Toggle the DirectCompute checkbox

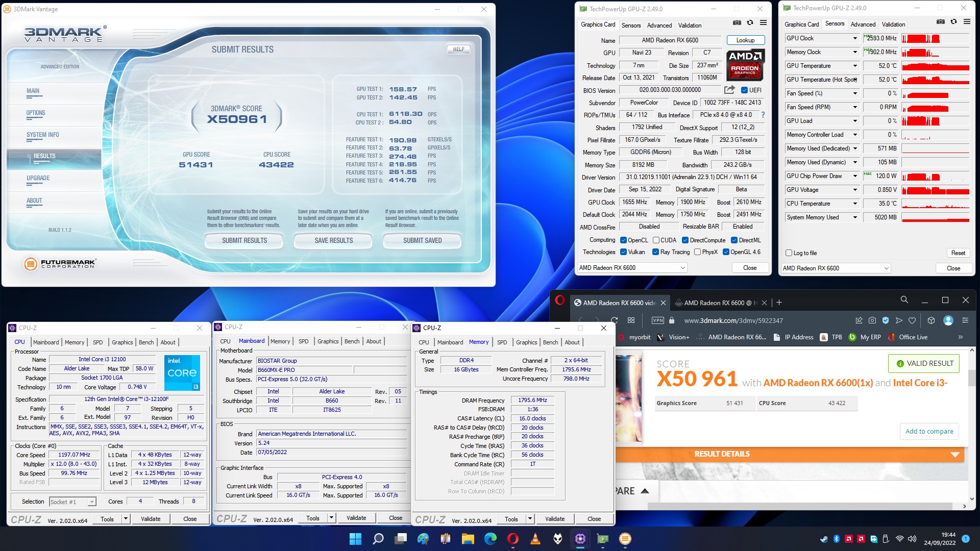point(685,240)
